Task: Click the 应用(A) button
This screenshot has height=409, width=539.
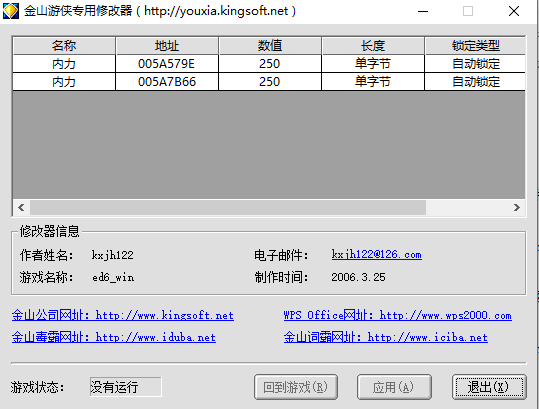Action: point(394,387)
